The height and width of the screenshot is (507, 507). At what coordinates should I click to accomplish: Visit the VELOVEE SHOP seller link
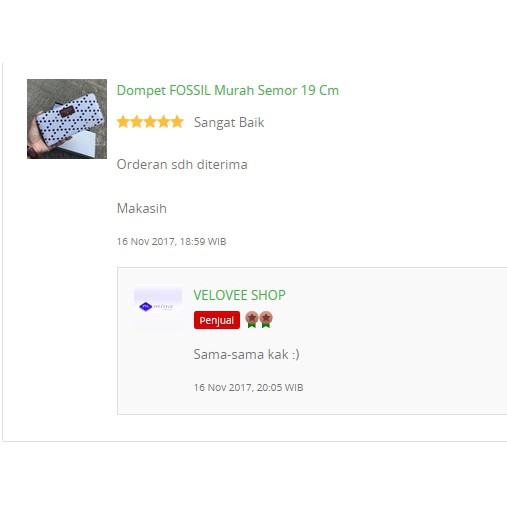pos(239,295)
